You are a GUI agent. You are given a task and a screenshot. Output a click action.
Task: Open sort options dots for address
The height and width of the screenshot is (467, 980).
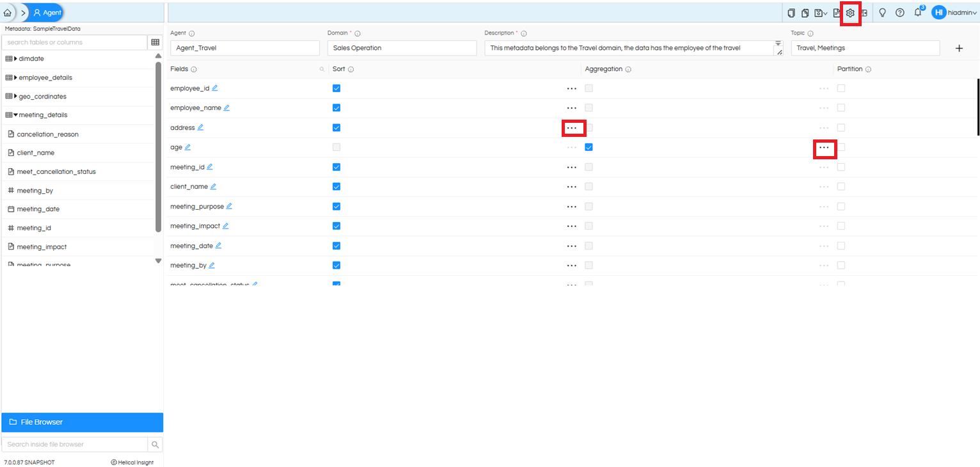pyautogui.click(x=572, y=128)
